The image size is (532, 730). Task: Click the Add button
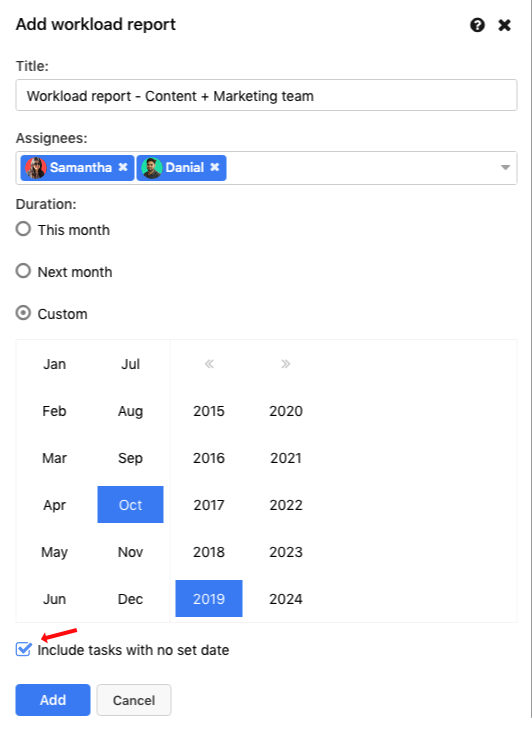53,700
